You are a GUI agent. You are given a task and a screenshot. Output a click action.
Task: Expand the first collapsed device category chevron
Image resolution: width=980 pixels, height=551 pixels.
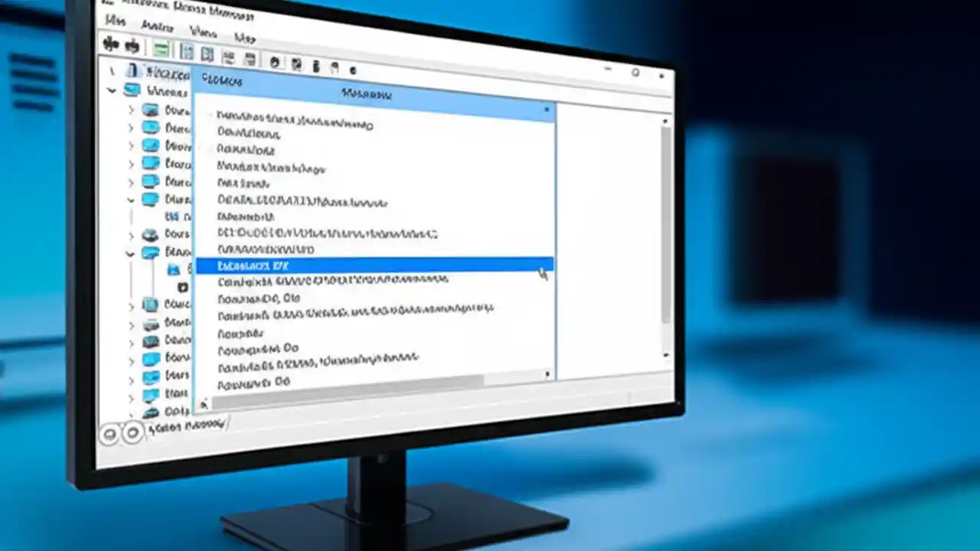click(130, 109)
